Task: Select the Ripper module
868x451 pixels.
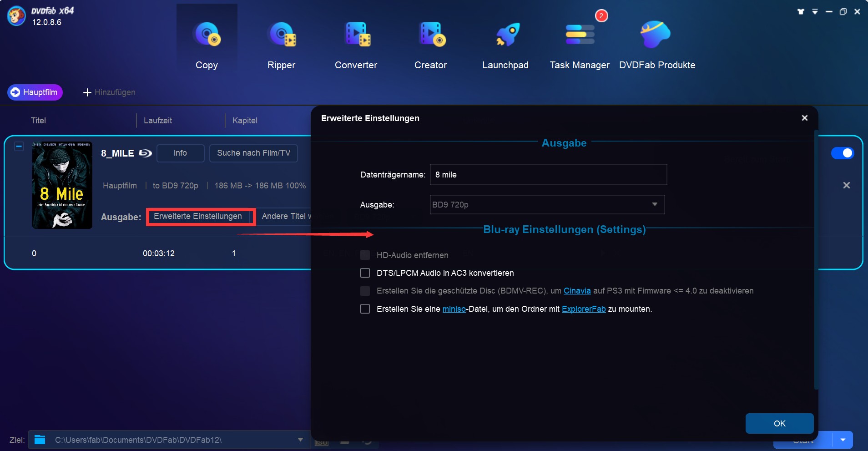Action: tap(282, 43)
